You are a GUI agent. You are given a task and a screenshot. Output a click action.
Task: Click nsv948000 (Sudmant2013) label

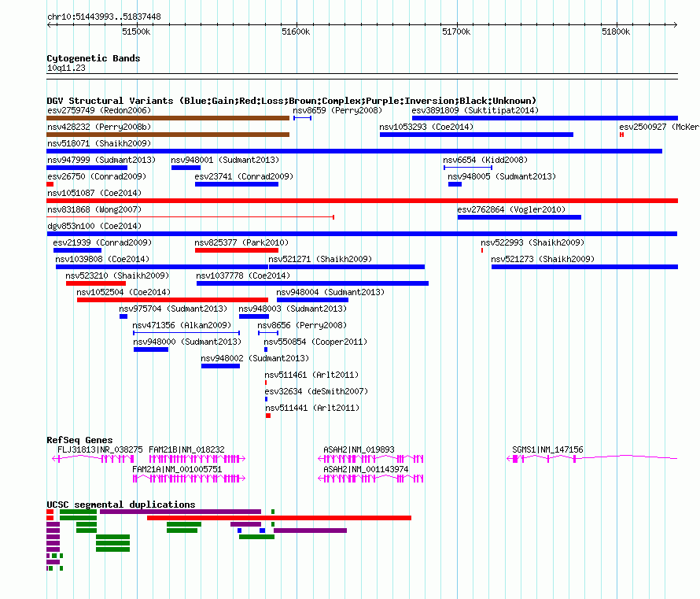[187, 342]
